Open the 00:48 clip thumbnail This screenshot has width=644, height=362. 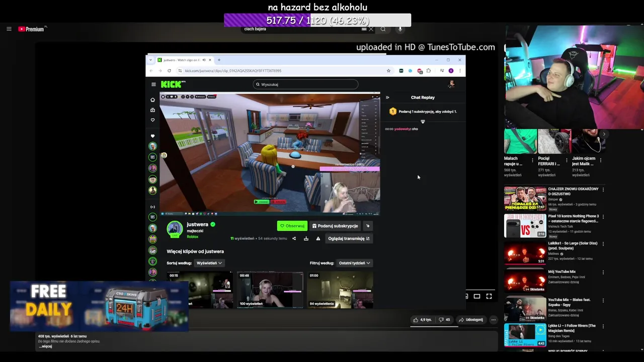click(x=270, y=290)
